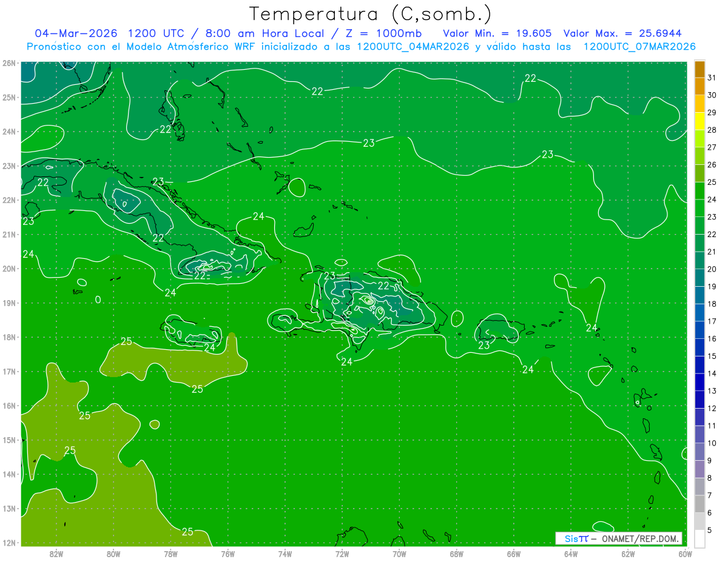Image resolution: width=728 pixels, height=562 pixels.
Task: Click the color scale legend value 10
Action: [712, 443]
